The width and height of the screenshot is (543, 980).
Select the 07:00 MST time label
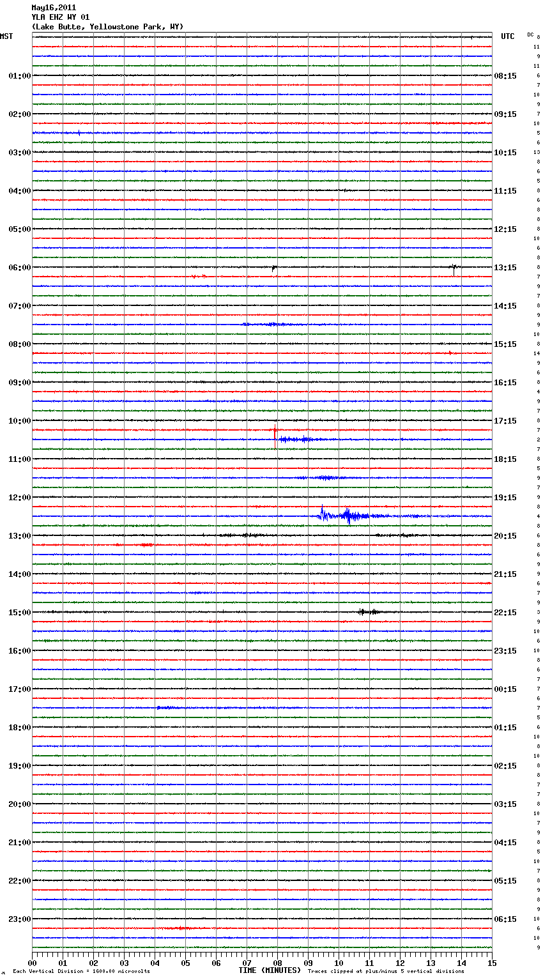point(20,306)
